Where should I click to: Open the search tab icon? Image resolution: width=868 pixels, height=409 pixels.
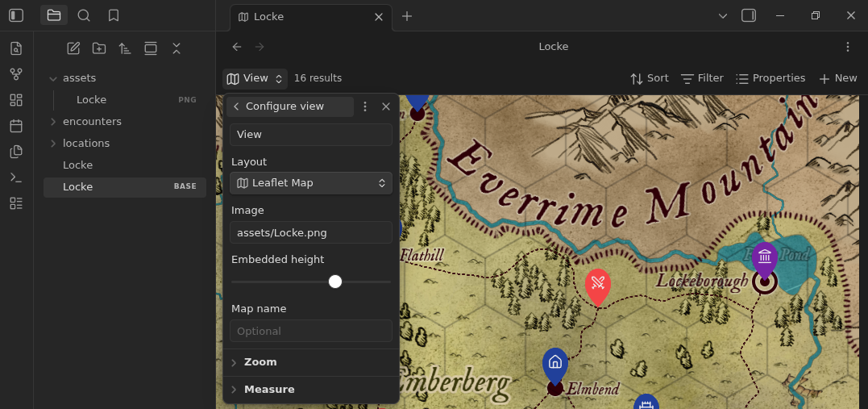coord(84,15)
